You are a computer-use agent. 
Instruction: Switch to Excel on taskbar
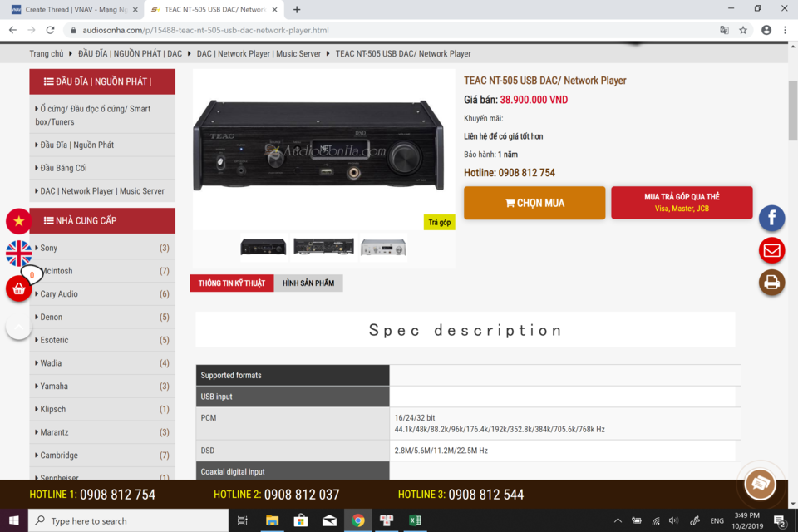point(416,520)
